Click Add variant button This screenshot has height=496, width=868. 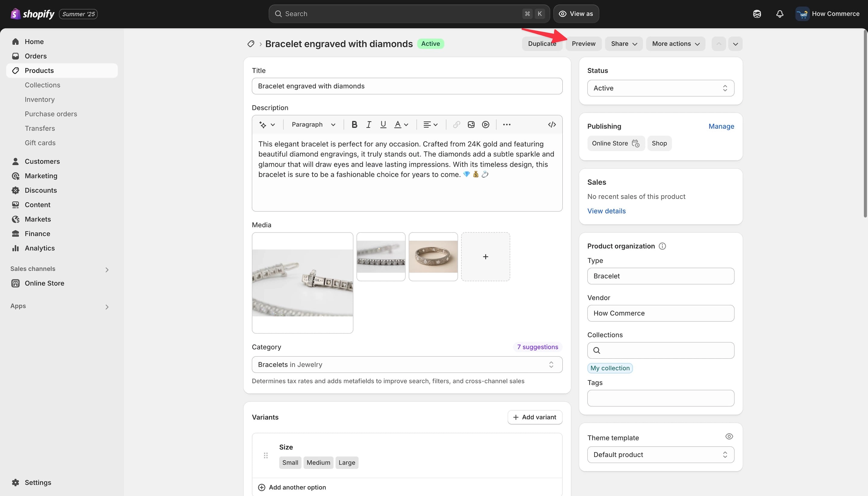(535, 417)
